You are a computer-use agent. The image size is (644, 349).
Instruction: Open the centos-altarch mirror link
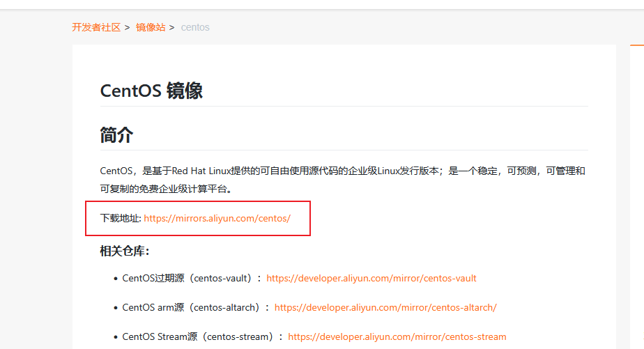pyautogui.click(x=385, y=307)
